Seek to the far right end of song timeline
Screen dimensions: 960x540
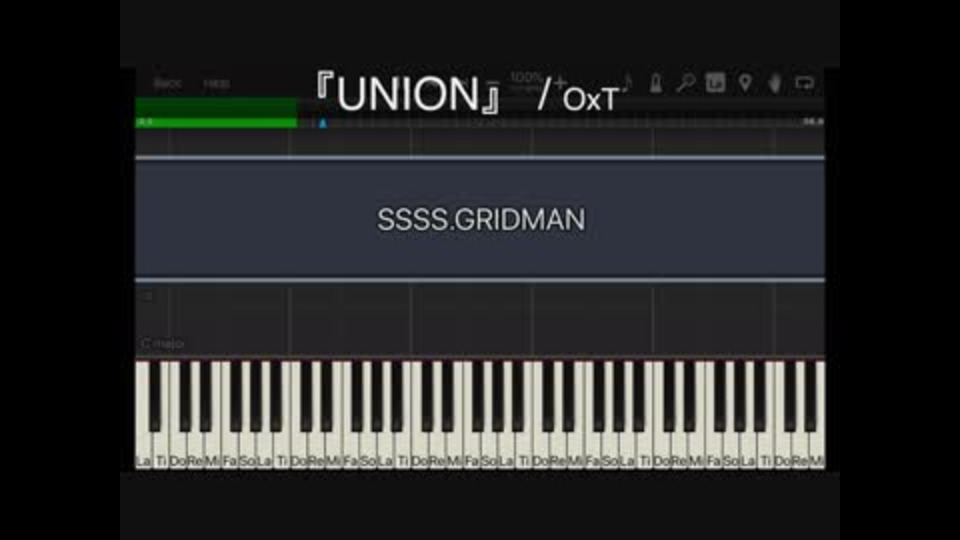tap(813, 122)
